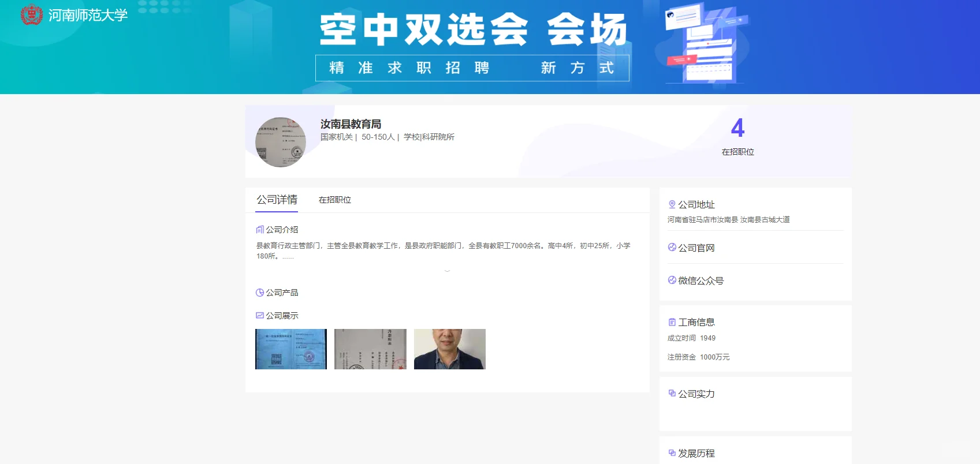Click the 公司官网 link icon

[x=672, y=248]
